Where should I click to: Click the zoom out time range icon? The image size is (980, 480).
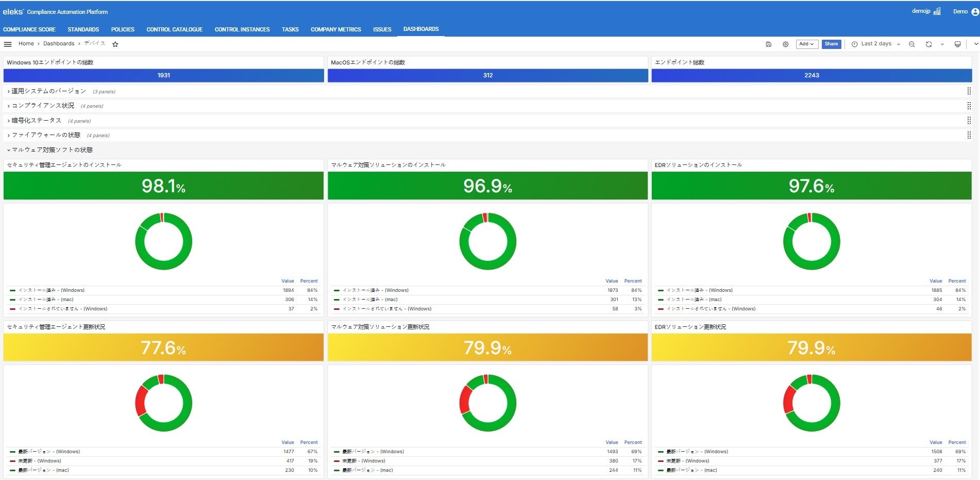point(911,44)
